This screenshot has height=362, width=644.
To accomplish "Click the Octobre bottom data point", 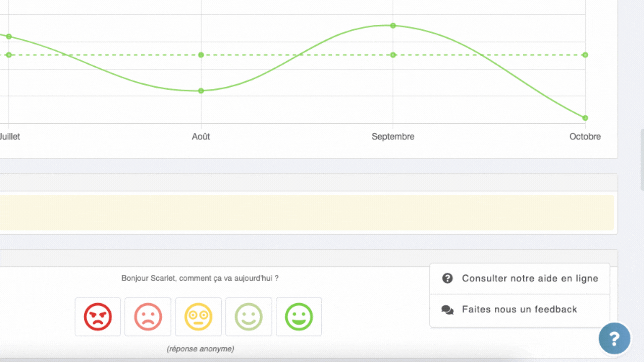I will coord(585,118).
